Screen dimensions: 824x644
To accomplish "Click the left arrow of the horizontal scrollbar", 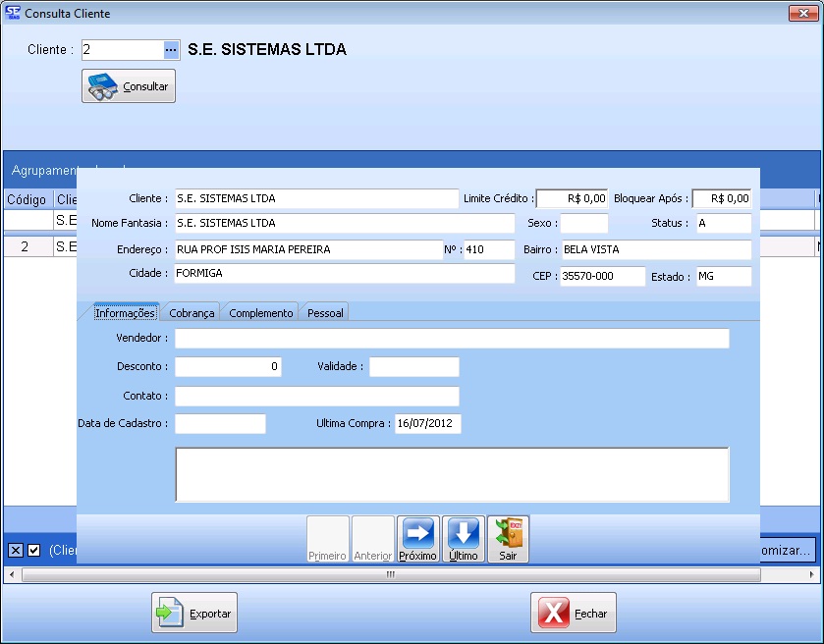I will pos(11,574).
